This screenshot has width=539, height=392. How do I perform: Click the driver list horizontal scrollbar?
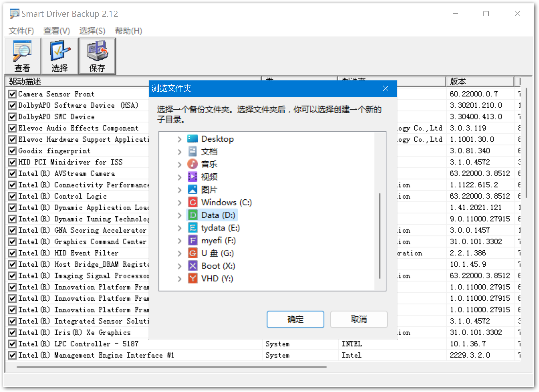point(172,367)
